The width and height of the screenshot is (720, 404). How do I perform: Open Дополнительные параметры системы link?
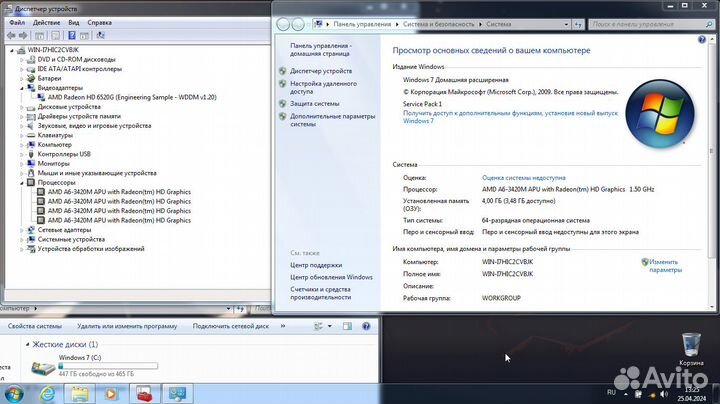tap(332, 120)
